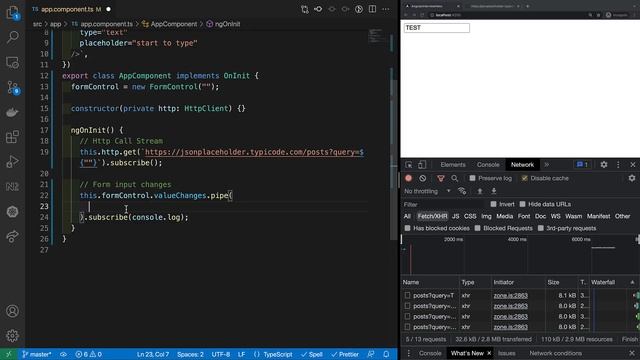
Task: Open network conditions wifi icon
Action: click(x=462, y=191)
